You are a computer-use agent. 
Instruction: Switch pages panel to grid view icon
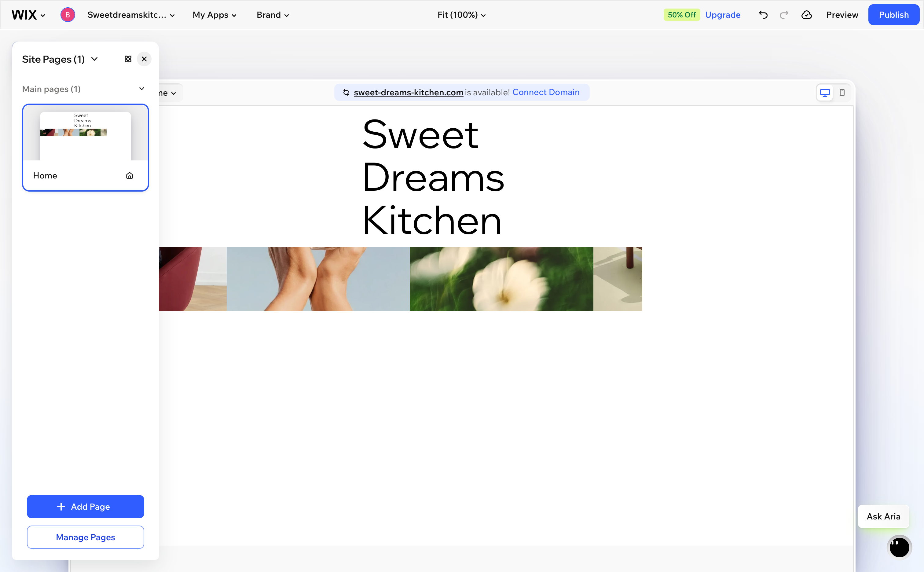pyautogui.click(x=128, y=59)
